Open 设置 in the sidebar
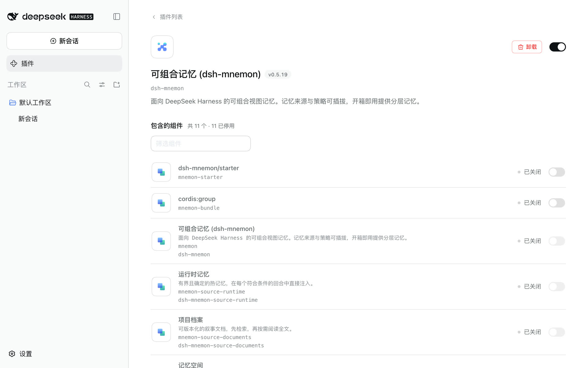Screen dimensions: 588x368 click(x=21, y=354)
